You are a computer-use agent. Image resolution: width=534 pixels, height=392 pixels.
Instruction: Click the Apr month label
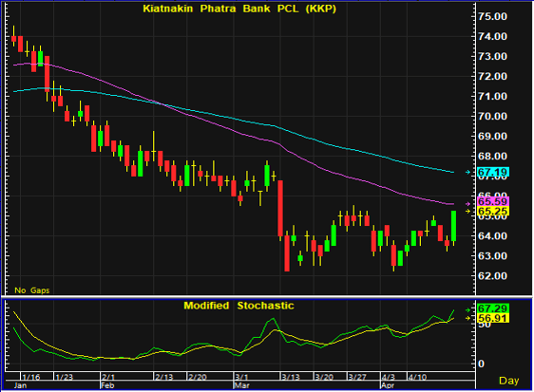(x=388, y=385)
